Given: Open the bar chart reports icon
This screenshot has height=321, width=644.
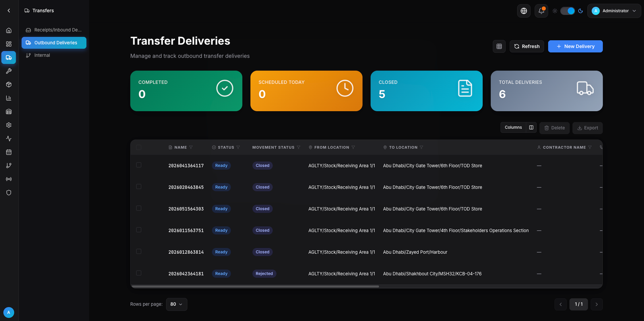Looking at the screenshot, I should (9, 98).
